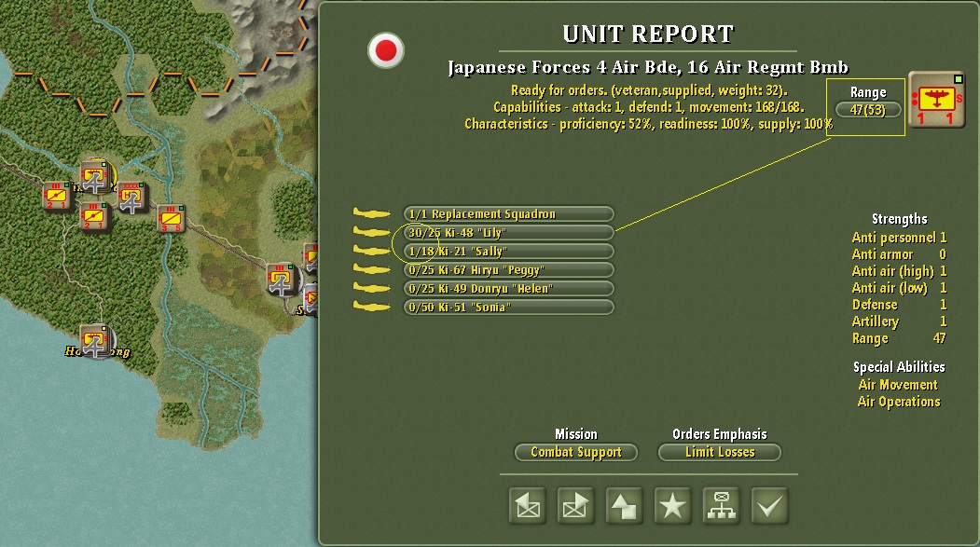Screen dimensions: 980x547
Task: Select the 30/25 Ki-48 "Lily" row
Action: (509, 232)
